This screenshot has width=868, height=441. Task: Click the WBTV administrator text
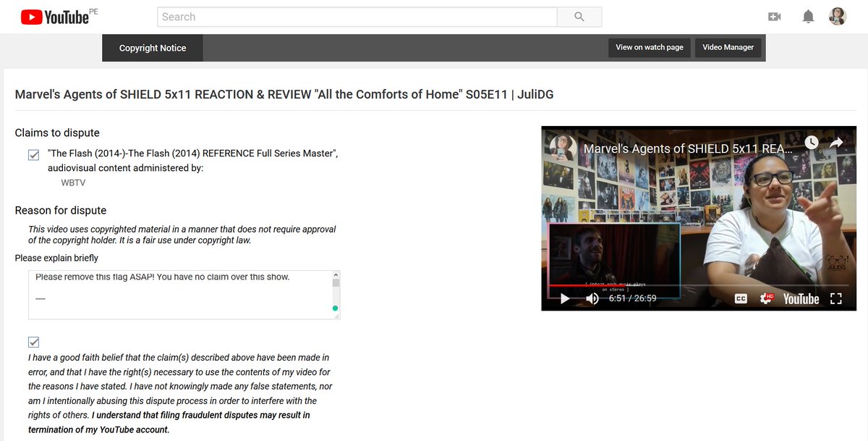pyautogui.click(x=73, y=182)
